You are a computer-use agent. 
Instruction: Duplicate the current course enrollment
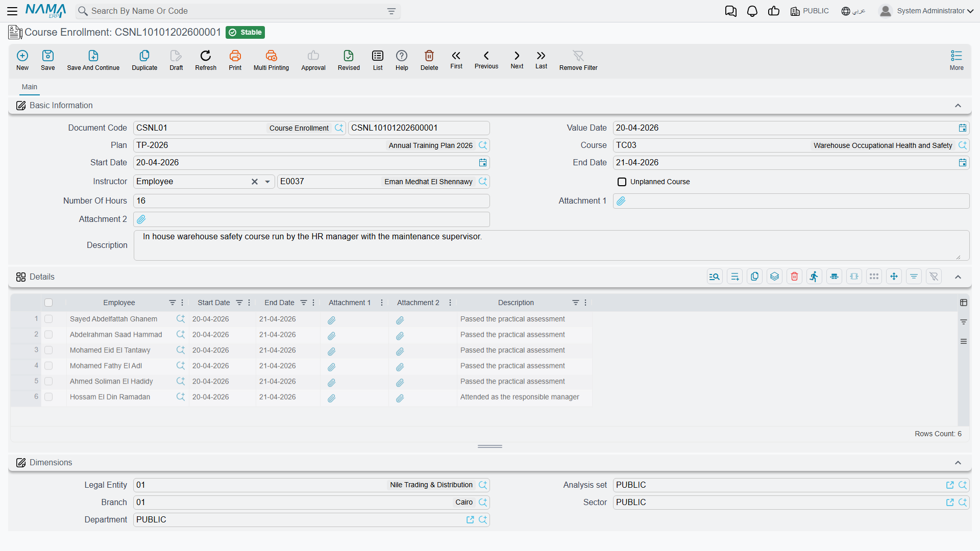144,60
